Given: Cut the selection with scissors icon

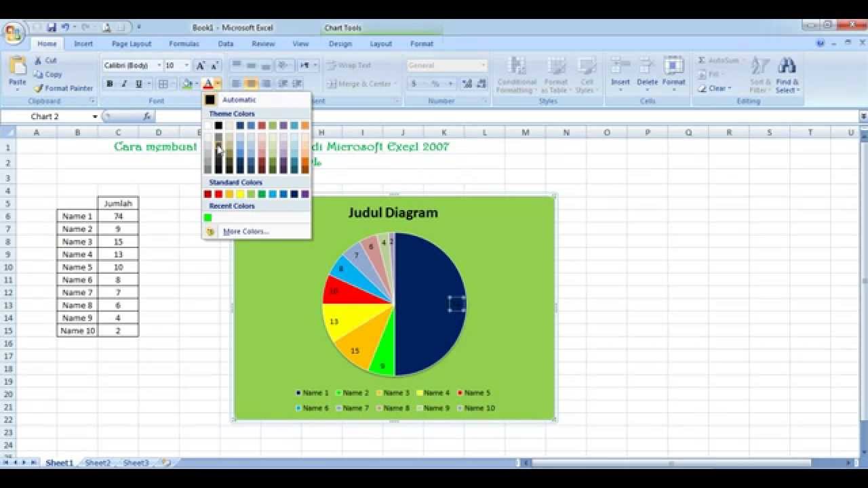Looking at the screenshot, I should [45, 60].
